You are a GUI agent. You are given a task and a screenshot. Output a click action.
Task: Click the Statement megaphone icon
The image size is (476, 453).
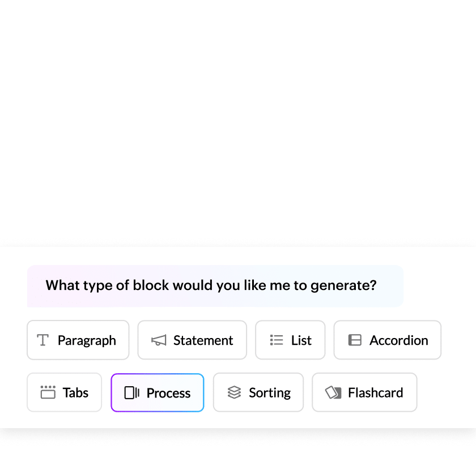(x=159, y=340)
